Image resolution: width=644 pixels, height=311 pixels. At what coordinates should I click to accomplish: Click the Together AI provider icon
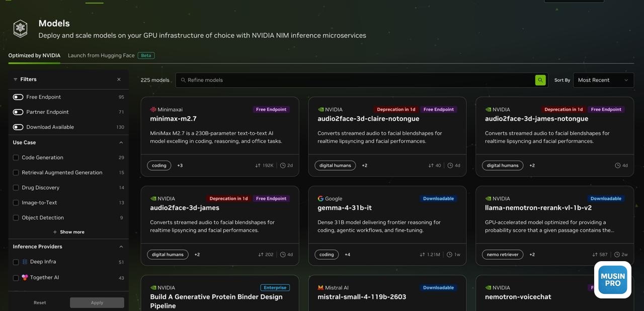(x=25, y=277)
